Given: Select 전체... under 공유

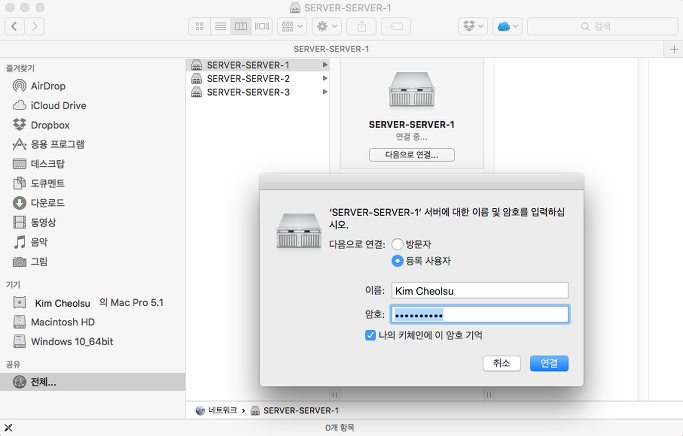Looking at the screenshot, I should coord(92,382).
